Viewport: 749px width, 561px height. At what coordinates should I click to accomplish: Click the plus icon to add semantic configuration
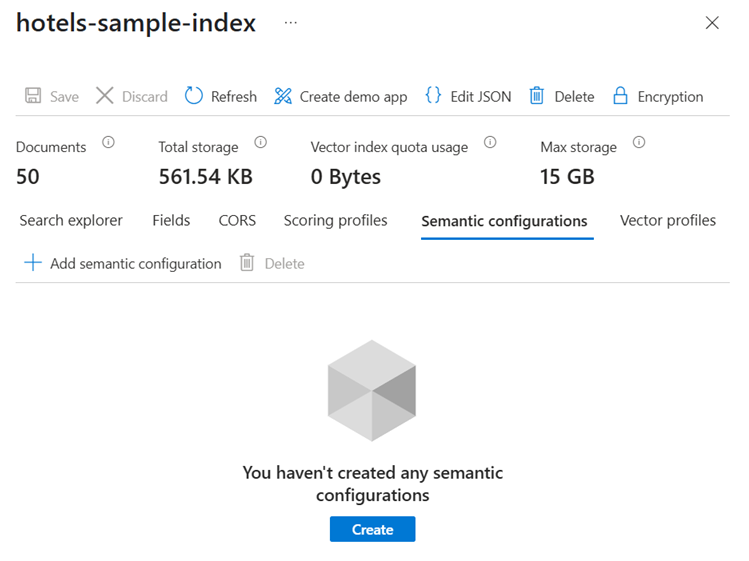(33, 263)
